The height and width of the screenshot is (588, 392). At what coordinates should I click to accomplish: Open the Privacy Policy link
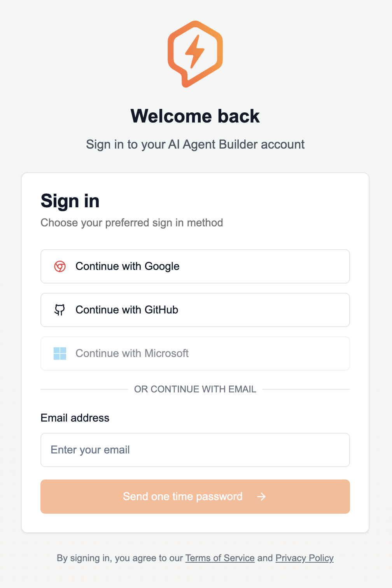(304, 558)
